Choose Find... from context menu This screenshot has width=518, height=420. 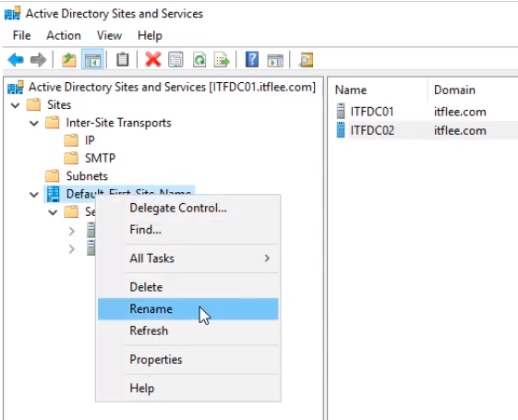(x=188, y=230)
